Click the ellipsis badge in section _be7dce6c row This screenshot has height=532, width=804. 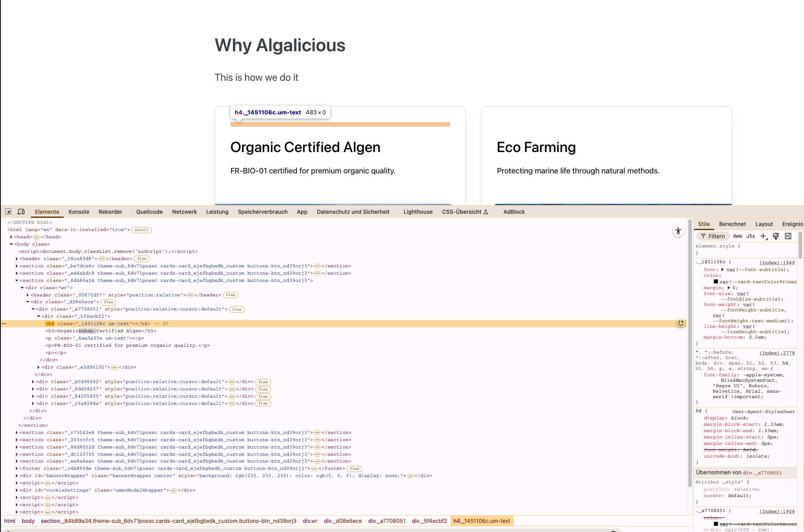[x=317, y=266]
